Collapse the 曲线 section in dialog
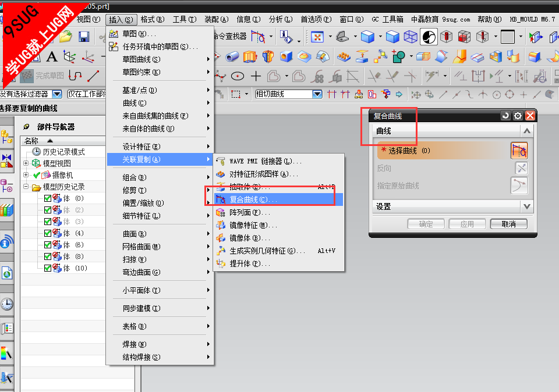The image size is (559, 392). click(x=526, y=131)
